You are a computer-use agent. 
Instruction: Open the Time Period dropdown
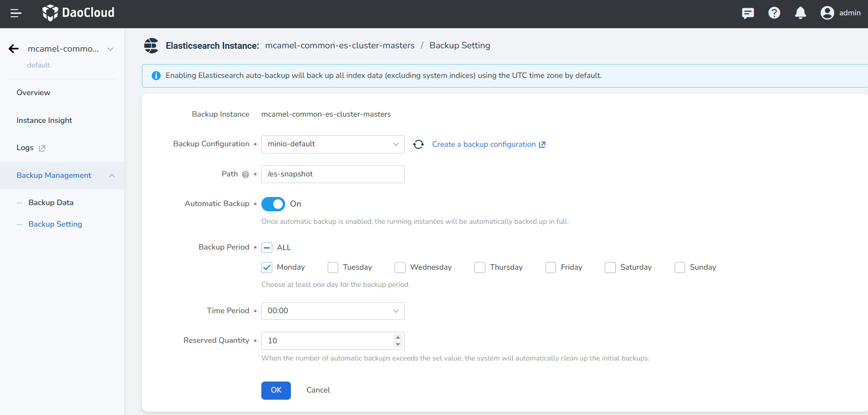click(x=332, y=311)
